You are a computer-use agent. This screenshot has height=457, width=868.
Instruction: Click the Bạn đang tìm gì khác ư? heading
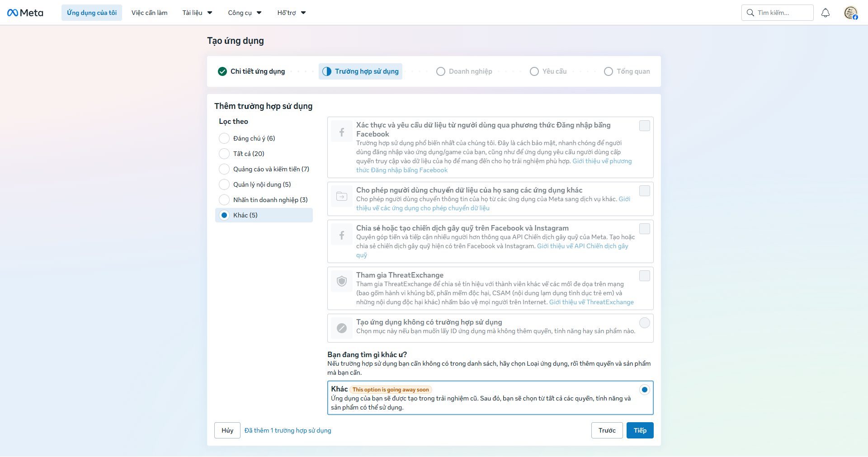click(x=367, y=354)
